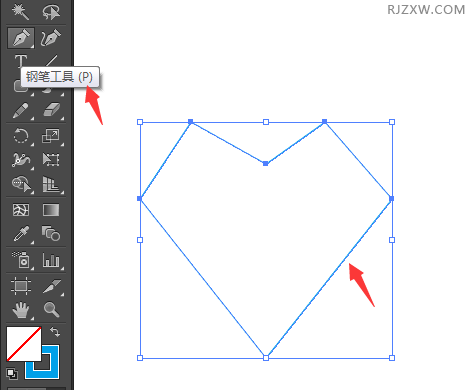Click the bounding box top-left corner handle

[140, 122]
